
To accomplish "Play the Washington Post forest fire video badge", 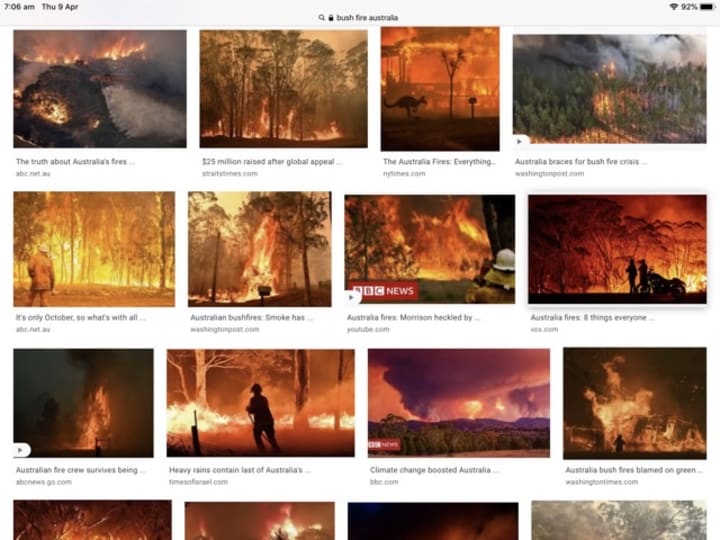I will point(520,141).
